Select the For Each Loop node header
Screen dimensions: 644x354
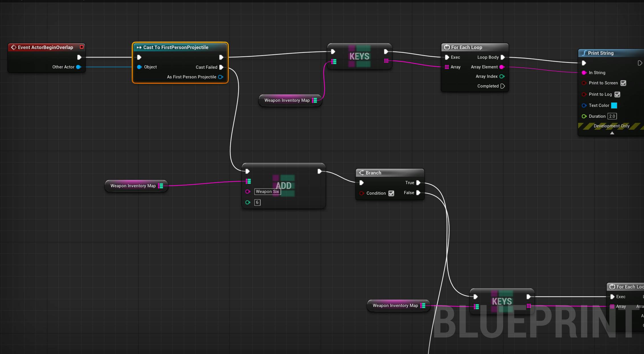click(466, 47)
